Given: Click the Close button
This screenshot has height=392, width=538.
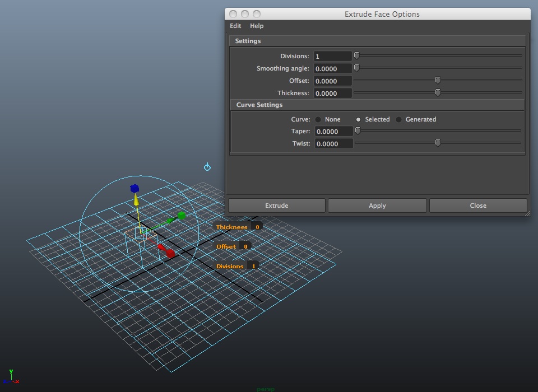Looking at the screenshot, I should 478,206.
